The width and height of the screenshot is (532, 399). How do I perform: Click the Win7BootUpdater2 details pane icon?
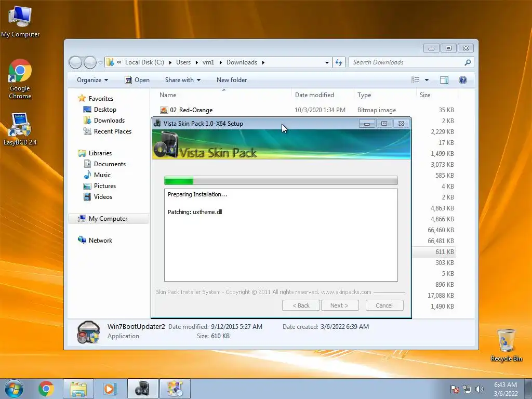pos(88,332)
